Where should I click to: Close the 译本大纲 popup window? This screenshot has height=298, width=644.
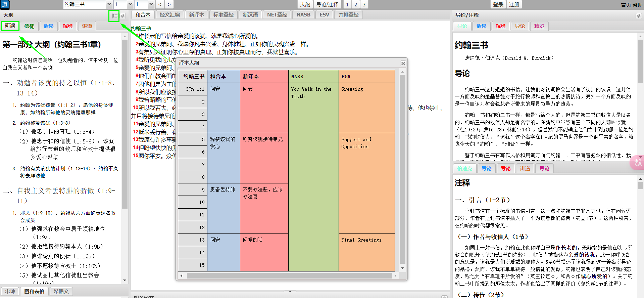403,63
